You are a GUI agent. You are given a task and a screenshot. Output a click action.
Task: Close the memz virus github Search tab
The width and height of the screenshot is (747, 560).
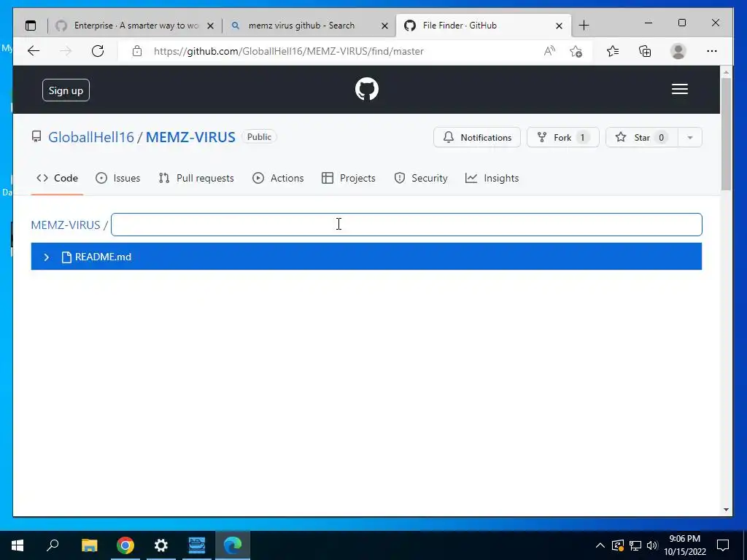tap(385, 26)
